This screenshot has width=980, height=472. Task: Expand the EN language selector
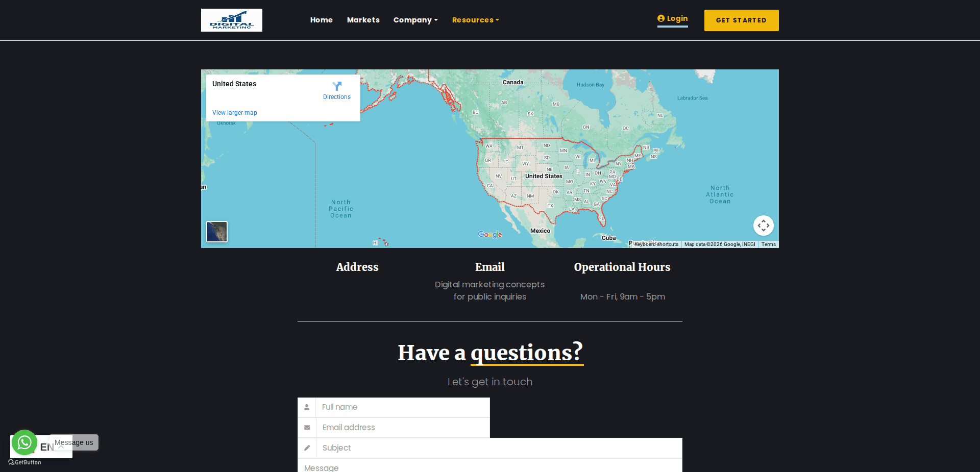click(46, 446)
